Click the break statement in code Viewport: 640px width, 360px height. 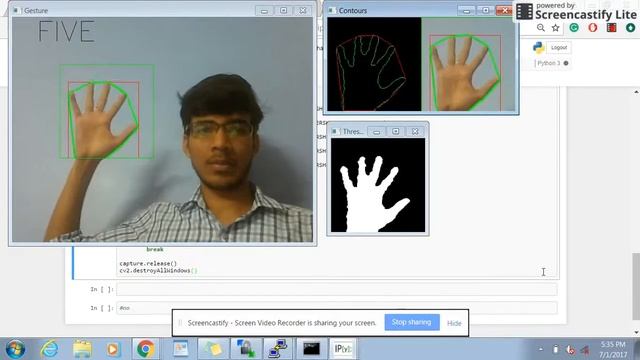click(x=155, y=249)
